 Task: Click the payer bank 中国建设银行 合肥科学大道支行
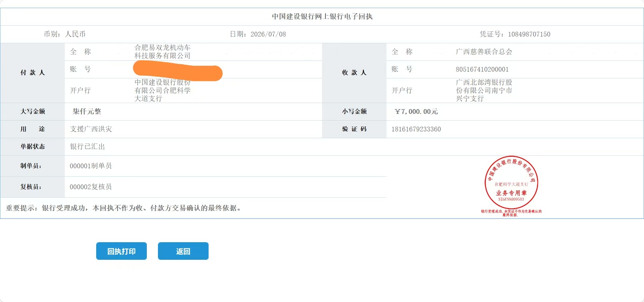163,91
